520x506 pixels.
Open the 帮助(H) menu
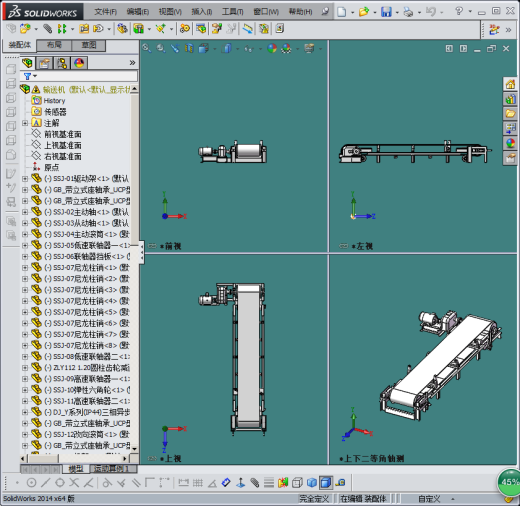(x=300, y=12)
